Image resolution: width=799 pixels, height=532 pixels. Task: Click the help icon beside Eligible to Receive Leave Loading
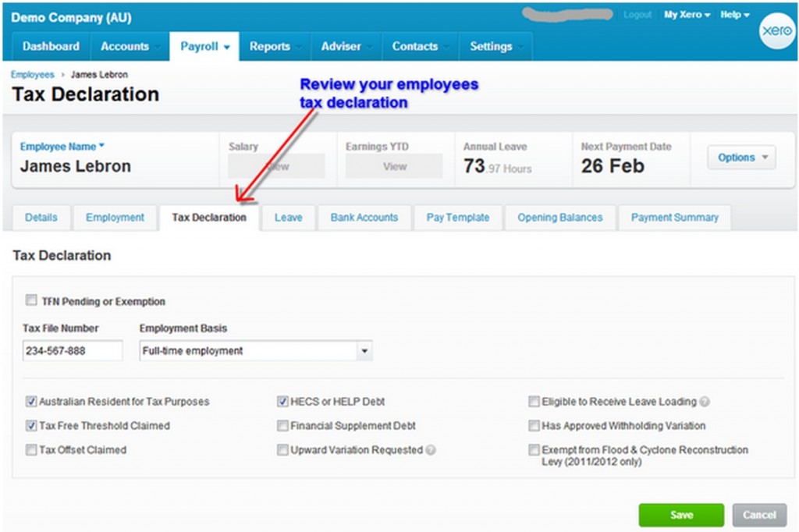(703, 401)
